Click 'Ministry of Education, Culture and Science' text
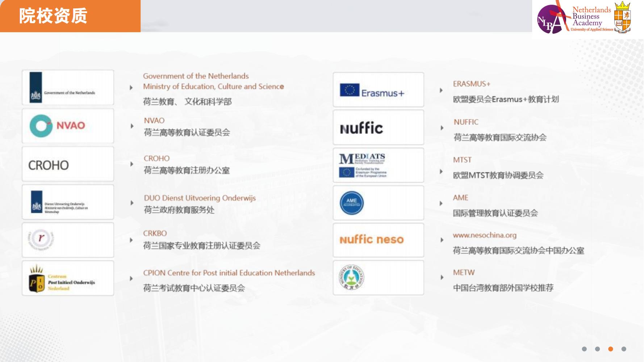 click(213, 87)
